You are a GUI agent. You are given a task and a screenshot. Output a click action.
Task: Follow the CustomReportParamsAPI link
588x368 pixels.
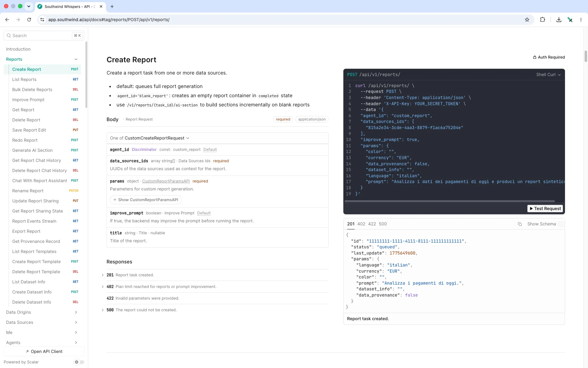click(x=166, y=181)
